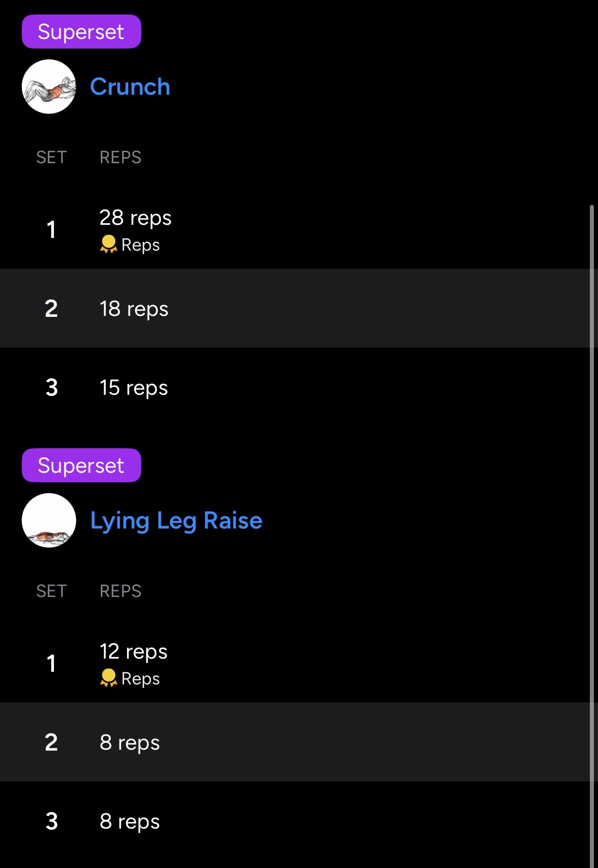Click the REPS header under Lying Leg Raise

(x=121, y=591)
